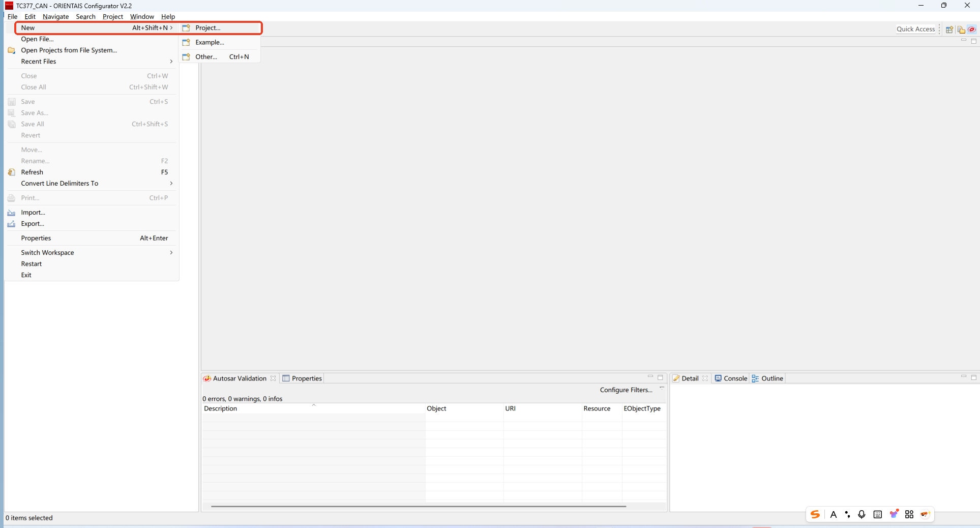This screenshot has width=980, height=528.
Task: Toggle the punctuation mode in the IME bar
Action: pyautogui.click(x=847, y=514)
